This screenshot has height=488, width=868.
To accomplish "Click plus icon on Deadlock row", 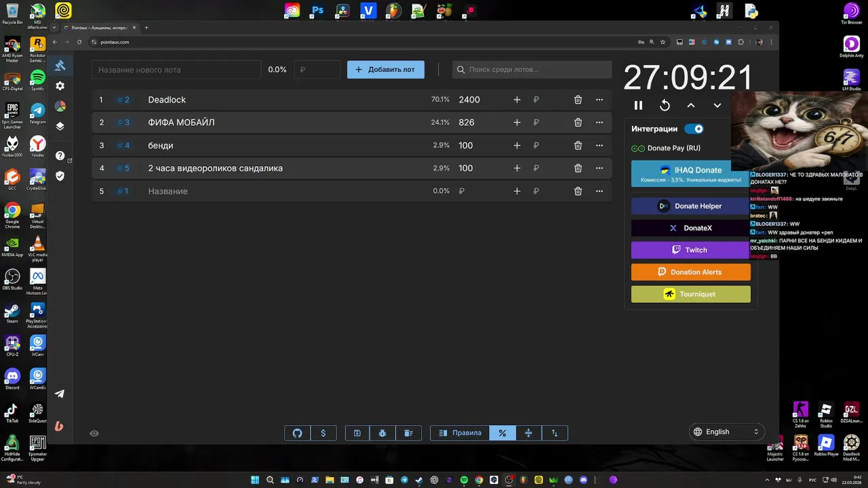I will pos(517,100).
